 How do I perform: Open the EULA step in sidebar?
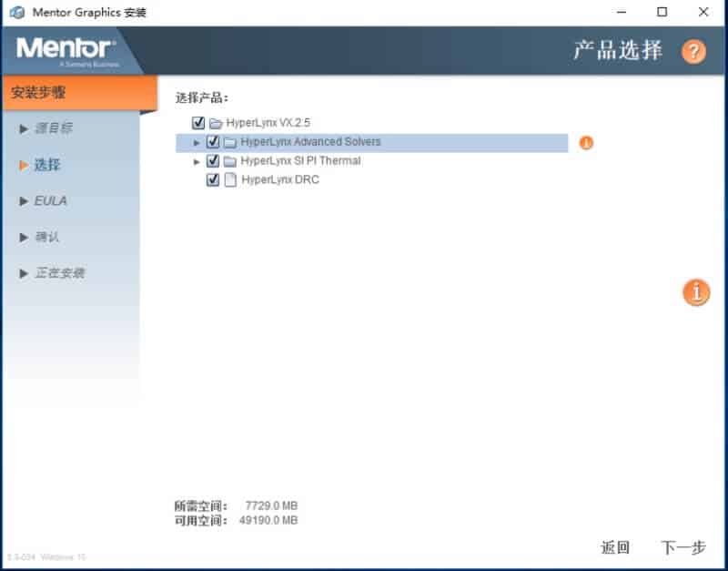click(x=51, y=201)
